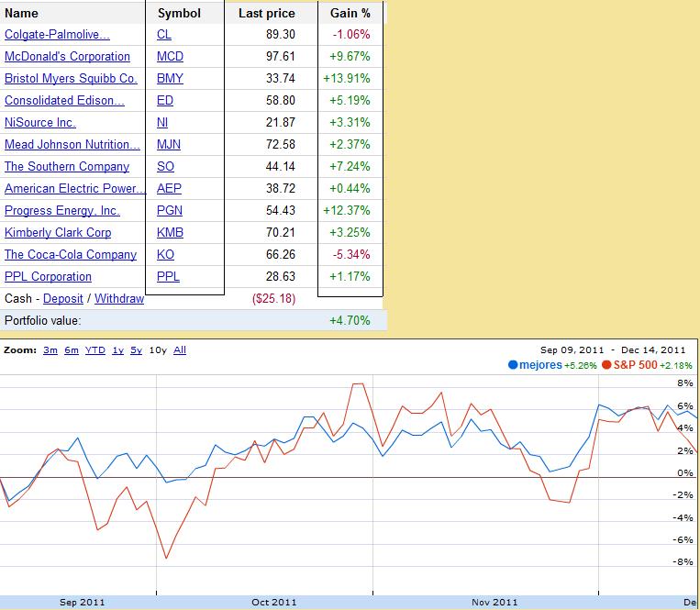Click the NI ticker symbol
Viewport: 700px width, 610px height.
click(162, 122)
